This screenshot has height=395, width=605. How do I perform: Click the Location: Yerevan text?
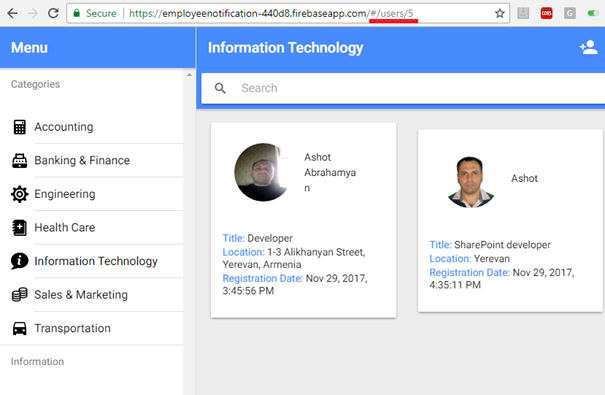click(x=470, y=258)
